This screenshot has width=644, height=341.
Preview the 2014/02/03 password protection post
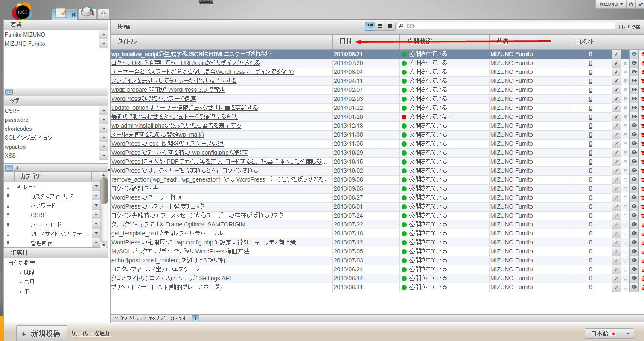click(634, 99)
